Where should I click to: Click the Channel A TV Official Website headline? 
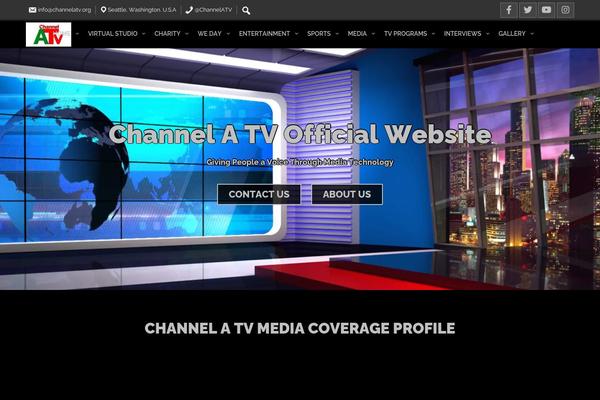click(300, 134)
